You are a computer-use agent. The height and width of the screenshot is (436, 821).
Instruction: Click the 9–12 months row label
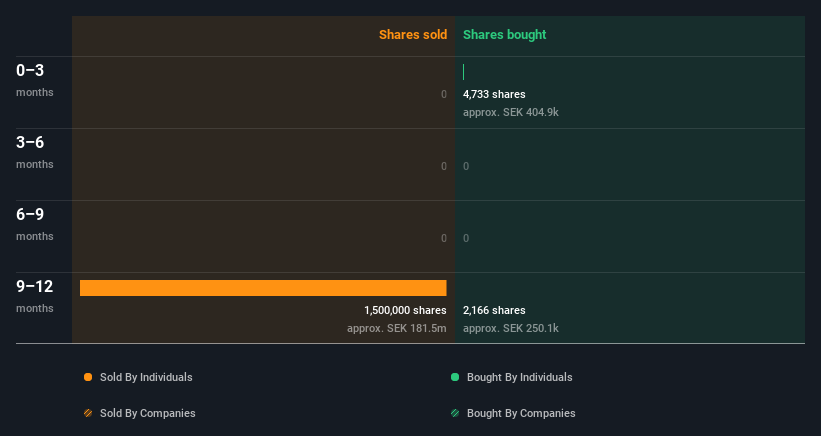[35, 297]
